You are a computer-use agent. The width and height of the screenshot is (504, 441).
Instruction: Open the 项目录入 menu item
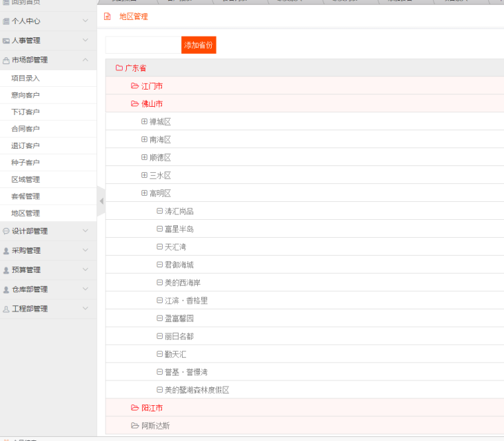coord(26,79)
